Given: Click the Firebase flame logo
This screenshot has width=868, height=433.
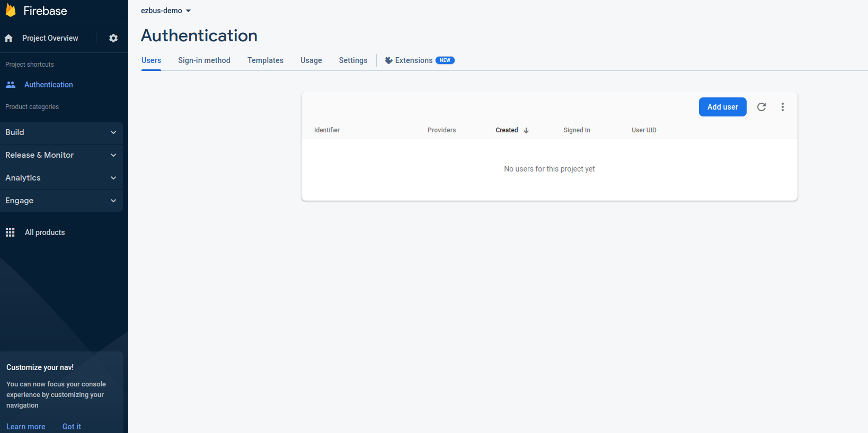Looking at the screenshot, I should pyautogui.click(x=11, y=11).
